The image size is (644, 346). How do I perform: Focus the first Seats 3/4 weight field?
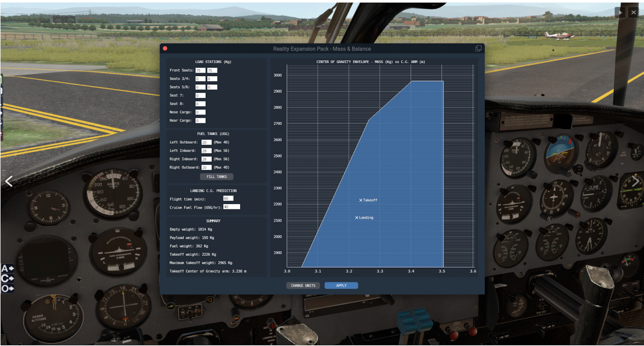200,79
